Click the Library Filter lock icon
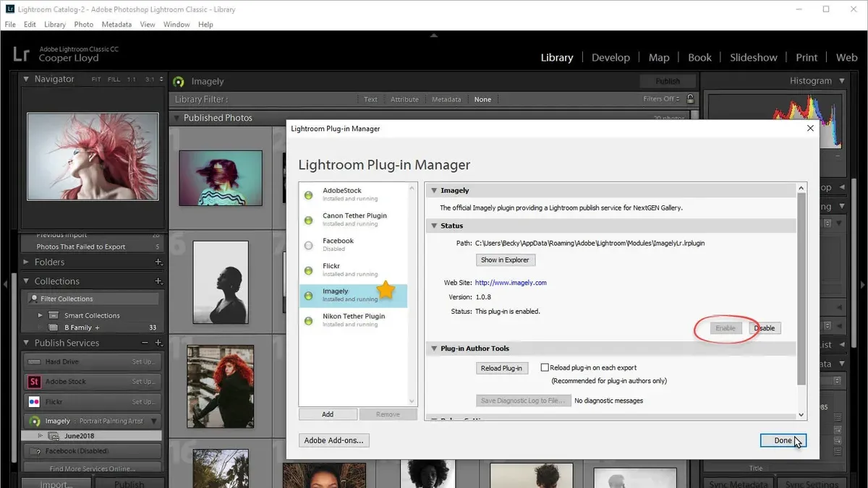The image size is (868, 488). click(x=690, y=99)
